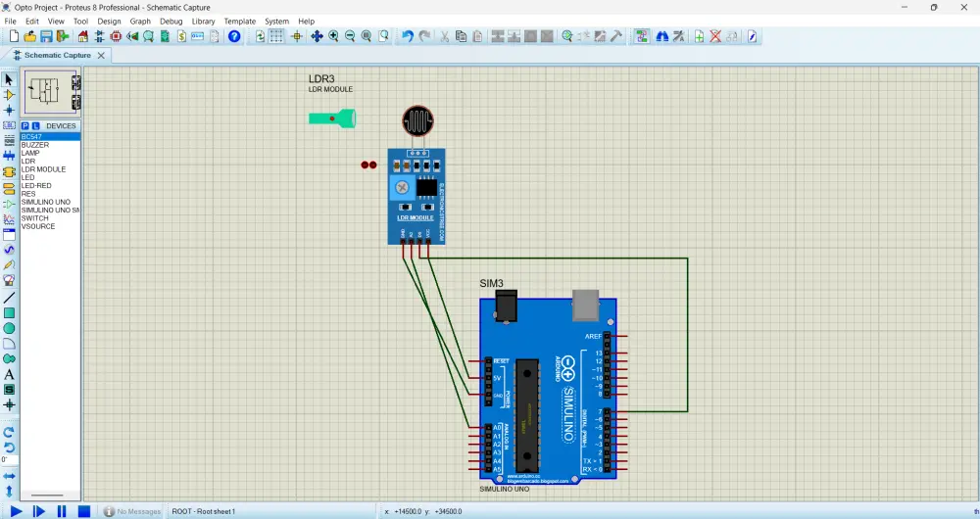Switch to the Schematic Capture tab
980x519 pixels.
(58, 55)
